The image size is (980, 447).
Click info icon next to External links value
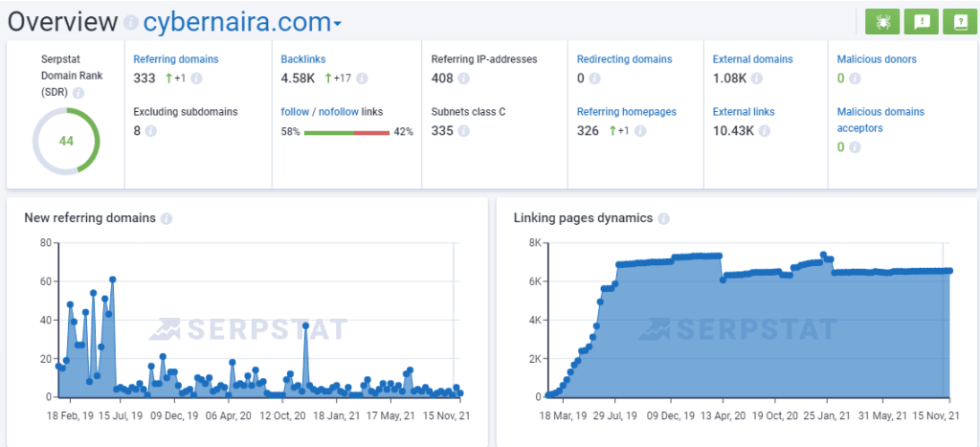764,131
